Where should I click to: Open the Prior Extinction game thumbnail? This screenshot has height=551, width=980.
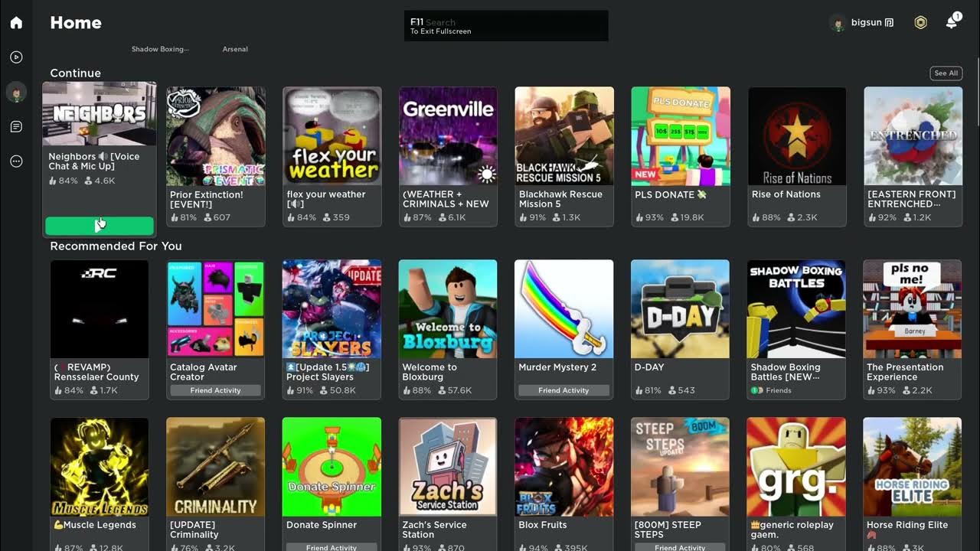216,136
